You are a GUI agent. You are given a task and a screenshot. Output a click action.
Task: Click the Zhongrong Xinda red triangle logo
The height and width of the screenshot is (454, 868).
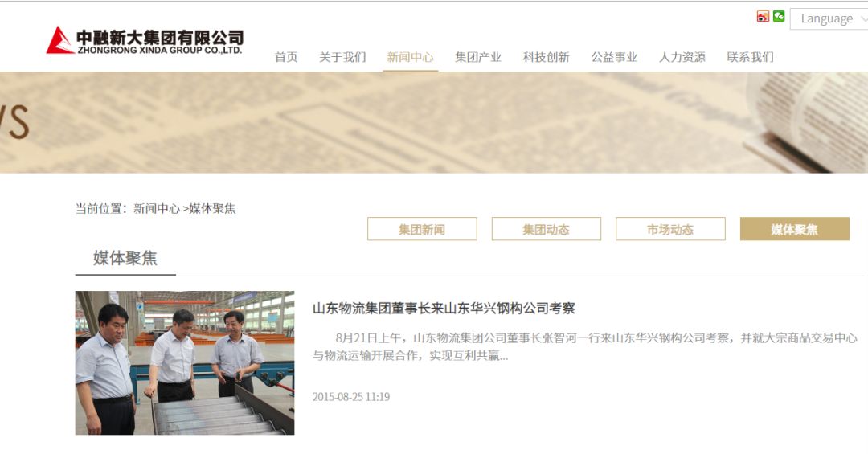(x=60, y=40)
